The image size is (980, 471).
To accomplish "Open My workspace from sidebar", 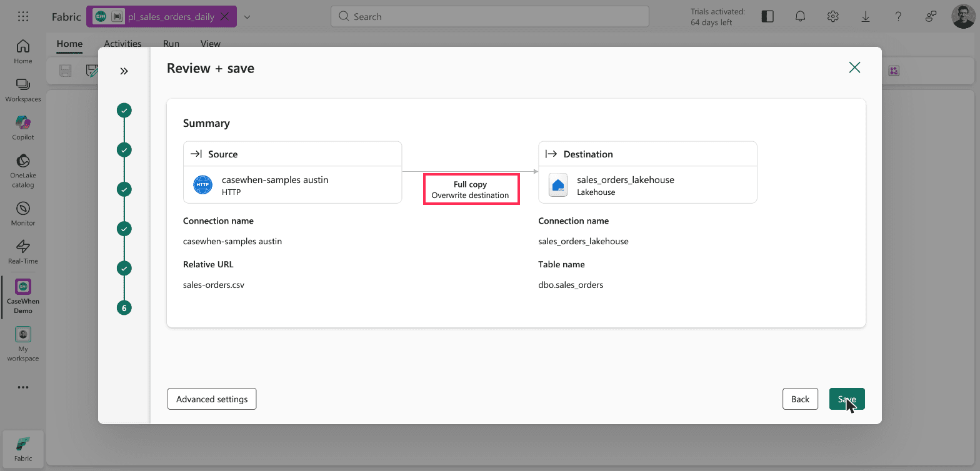I will tap(23, 344).
